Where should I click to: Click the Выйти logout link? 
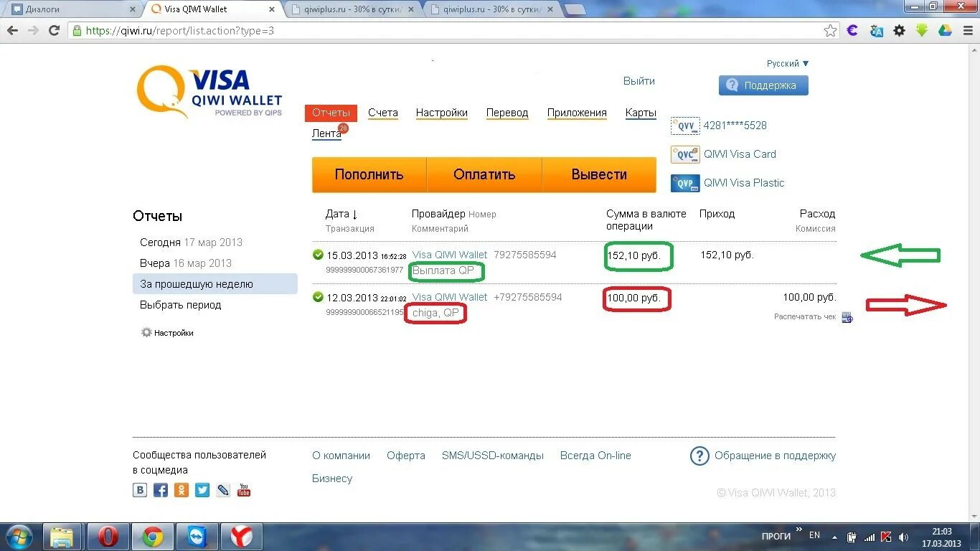tap(639, 81)
